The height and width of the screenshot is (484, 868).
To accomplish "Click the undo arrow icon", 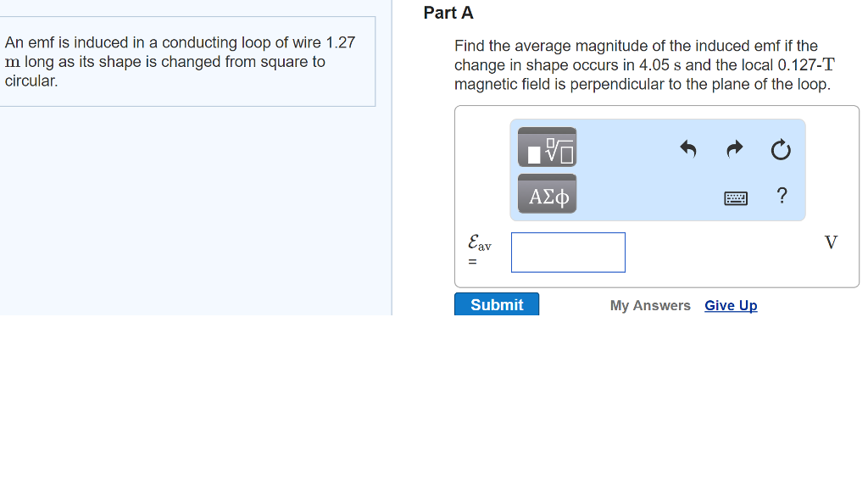I will pyautogui.click(x=688, y=150).
